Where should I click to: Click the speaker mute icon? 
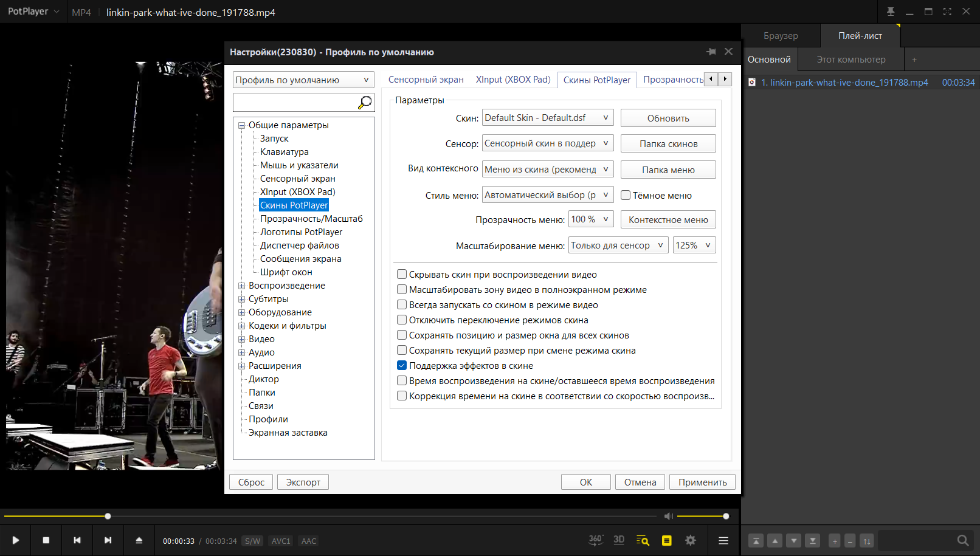669,516
